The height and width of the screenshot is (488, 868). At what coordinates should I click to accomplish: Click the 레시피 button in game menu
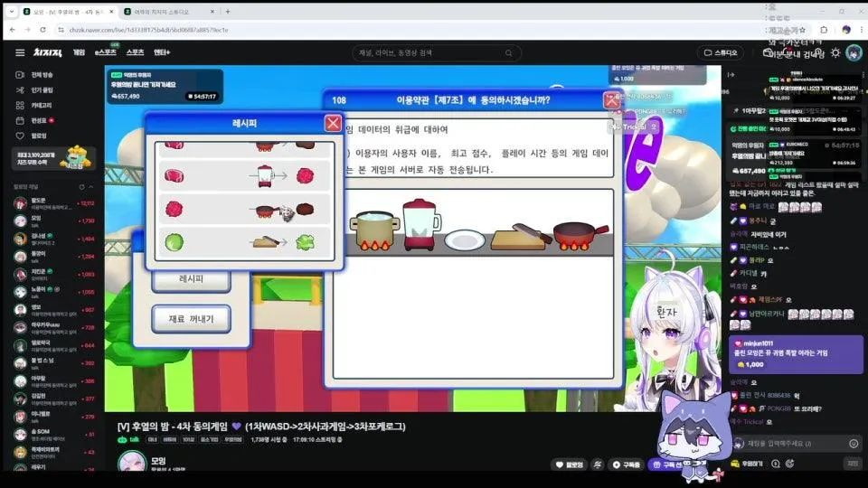coord(191,279)
